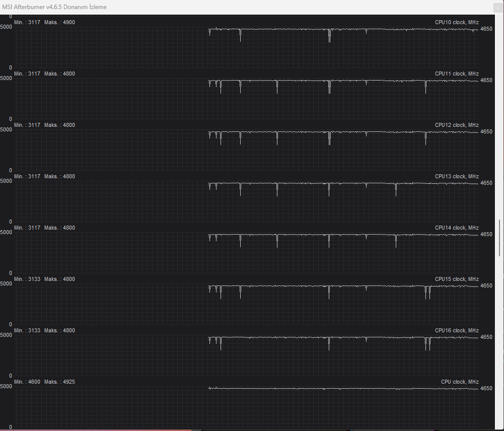Click the CPU12 clock, MHz label

(x=457, y=125)
